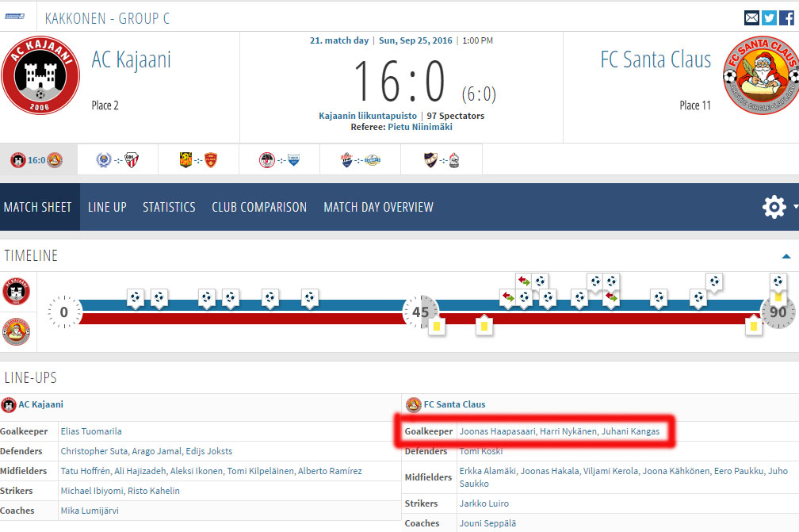
Task: Share the match via email icon
Action: point(751,17)
